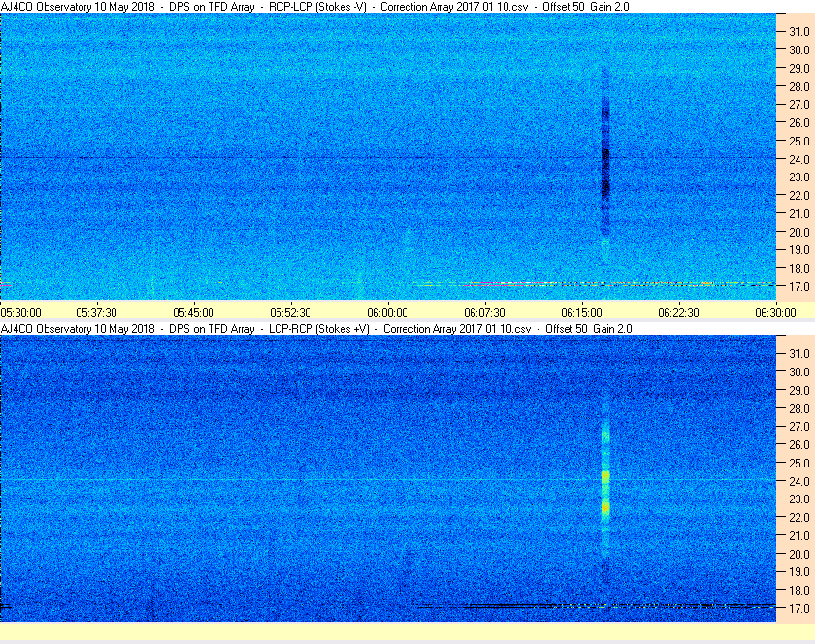Click 'DPS on TFD Array' in Stokes +V title
Viewport: 815px width, 644px height.
pos(212,329)
